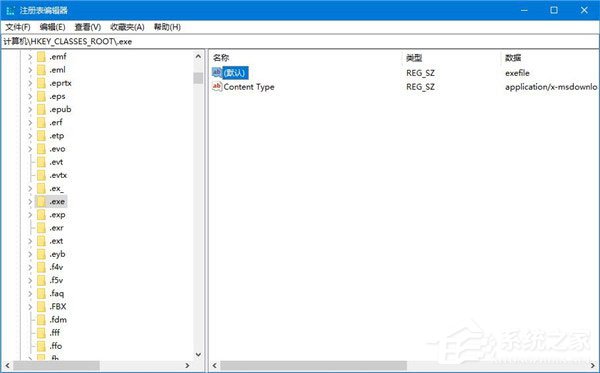Select the .eyb folder icon

click(41, 254)
